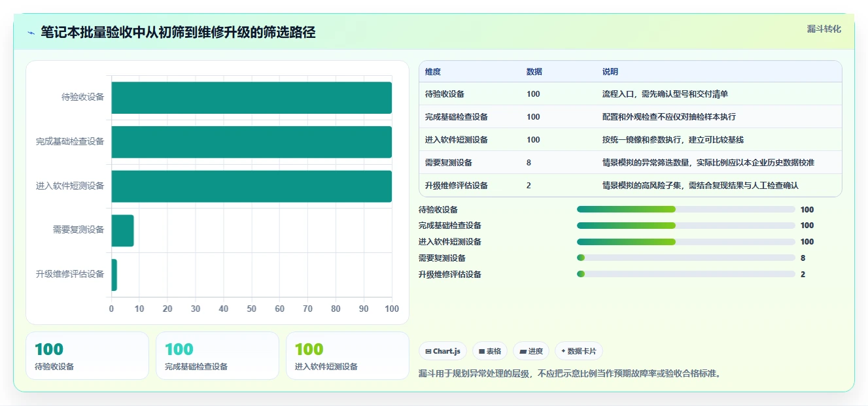Image resolution: width=868 pixels, height=406 pixels.
Task: Click the table cell 进入软件短测设备 in the 维度 column
Action: tap(457, 140)
